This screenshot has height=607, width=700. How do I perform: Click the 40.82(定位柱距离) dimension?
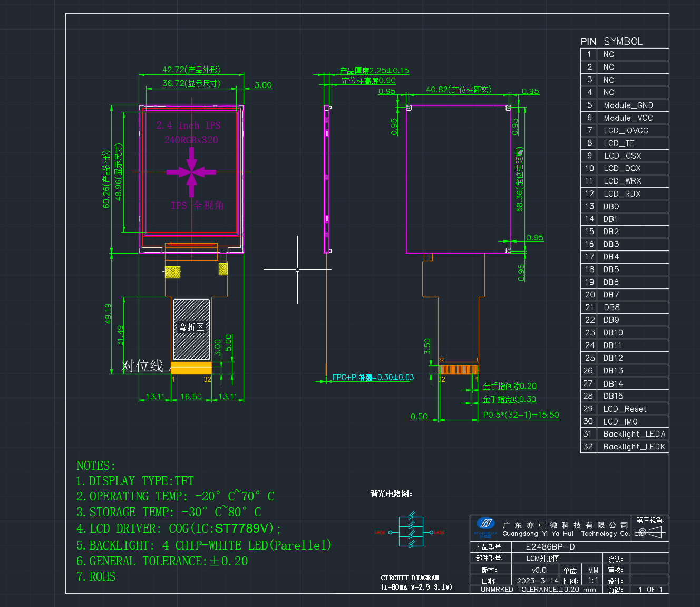tap(459, 90)
